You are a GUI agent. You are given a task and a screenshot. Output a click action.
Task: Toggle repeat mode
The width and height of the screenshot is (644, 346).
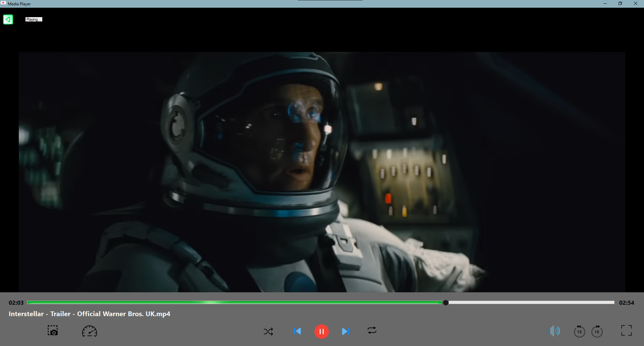[372, 331]
